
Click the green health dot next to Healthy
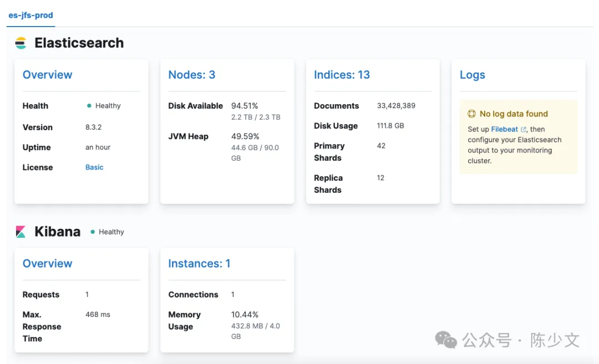coord(89,105)
